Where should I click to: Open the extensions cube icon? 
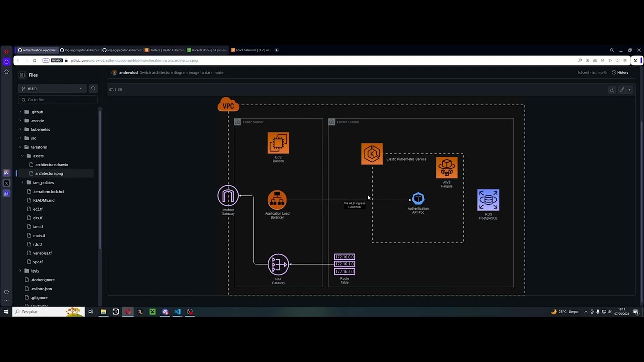[x=635, y=60]
